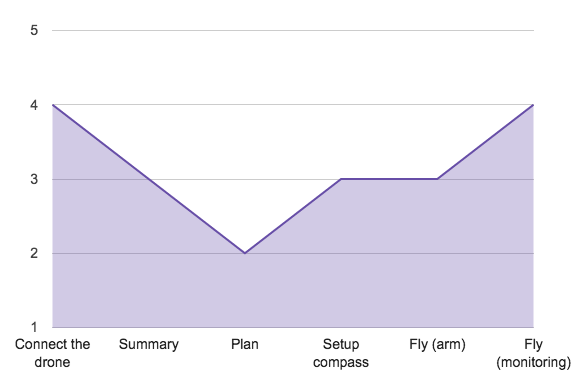The height and width of the screenshot is (387, 582).
Task: Click the y-axis value 2
Action: point(34,253)
